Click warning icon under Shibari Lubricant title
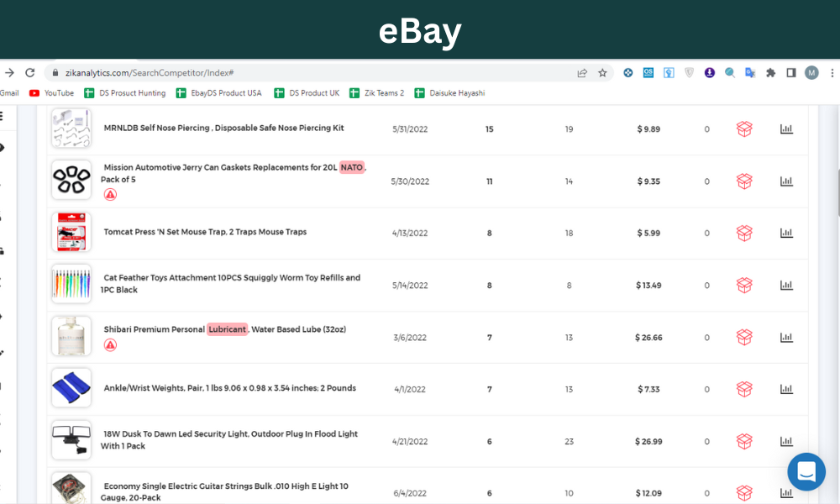Viewport: 840px width, 504px height. point(110,345)
